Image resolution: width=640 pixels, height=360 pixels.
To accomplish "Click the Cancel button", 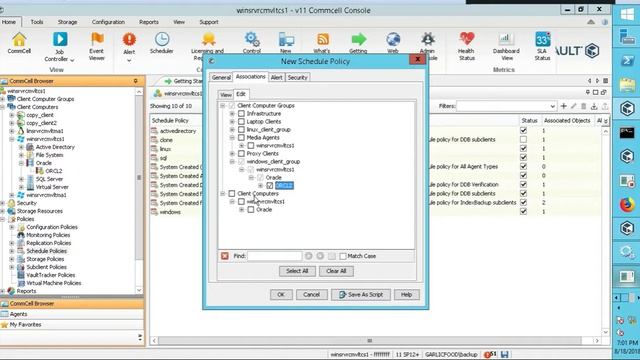I will (x=311, y=294).
